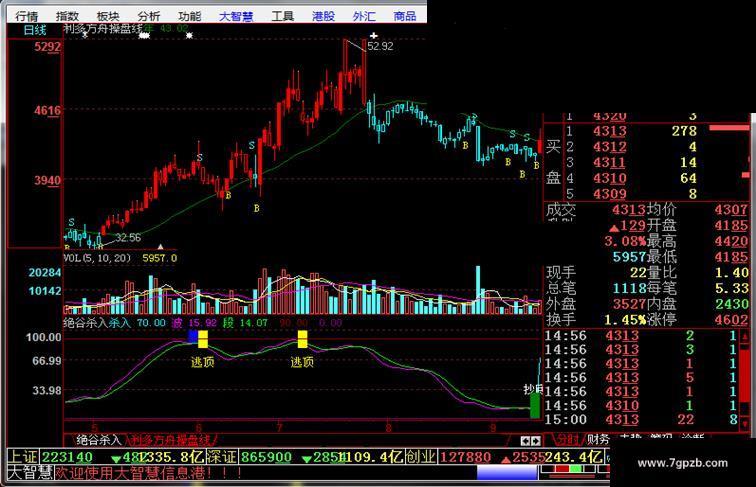Click the 日线 period label
The height and width of the screenshot is (487, 756).
pyautogui.click(x=35, y=30)
